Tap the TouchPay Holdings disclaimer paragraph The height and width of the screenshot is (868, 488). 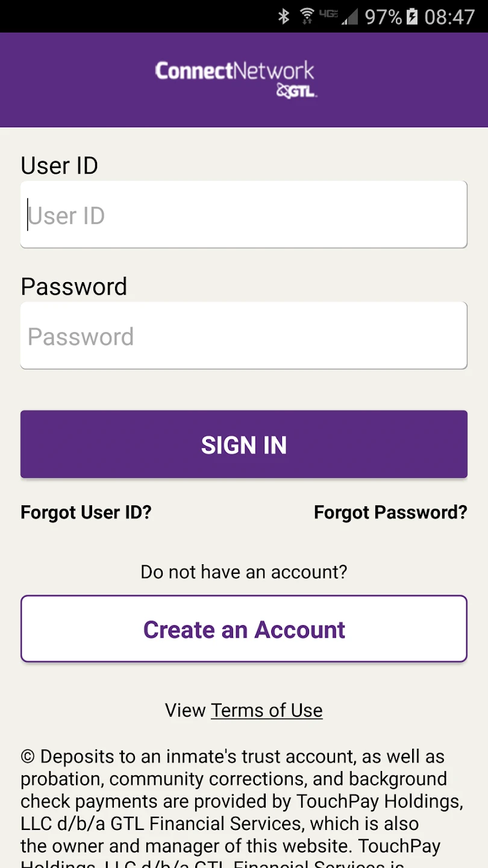pyautogui.click(x=235, y=802)
